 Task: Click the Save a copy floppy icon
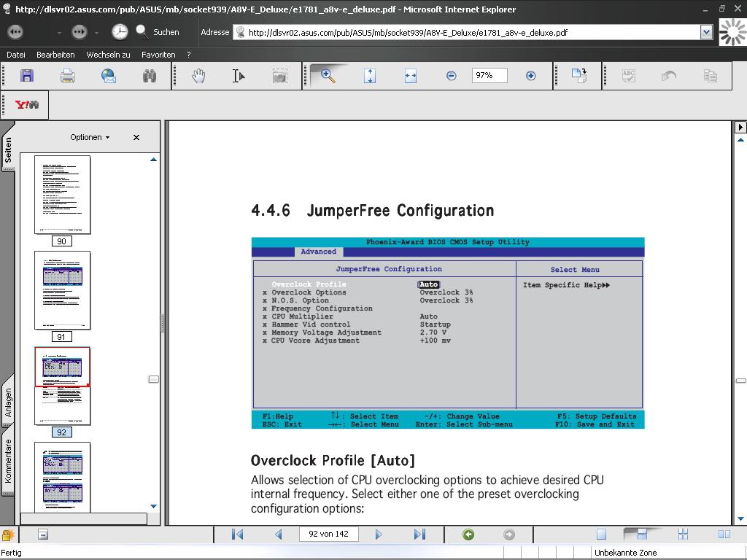click(x=27, y=76)
